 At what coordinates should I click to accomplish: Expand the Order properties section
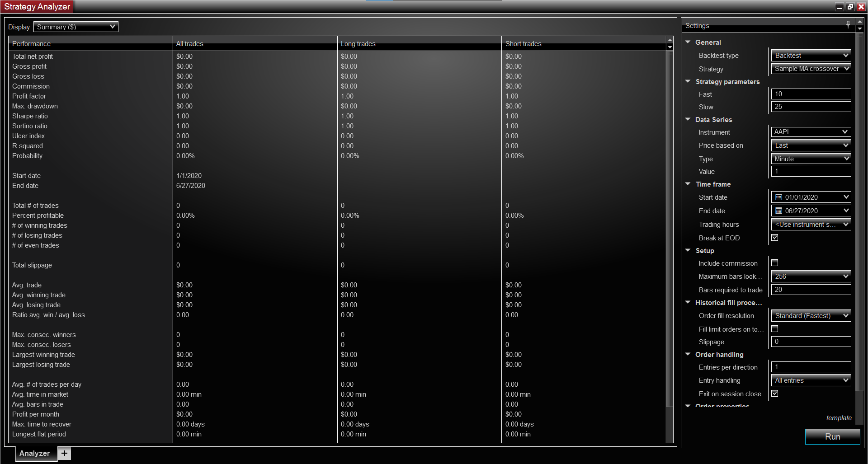[688, 405]
